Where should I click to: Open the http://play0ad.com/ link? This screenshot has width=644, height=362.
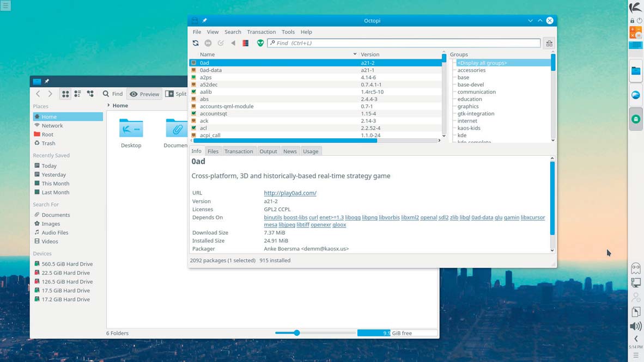tap(290, 193)
